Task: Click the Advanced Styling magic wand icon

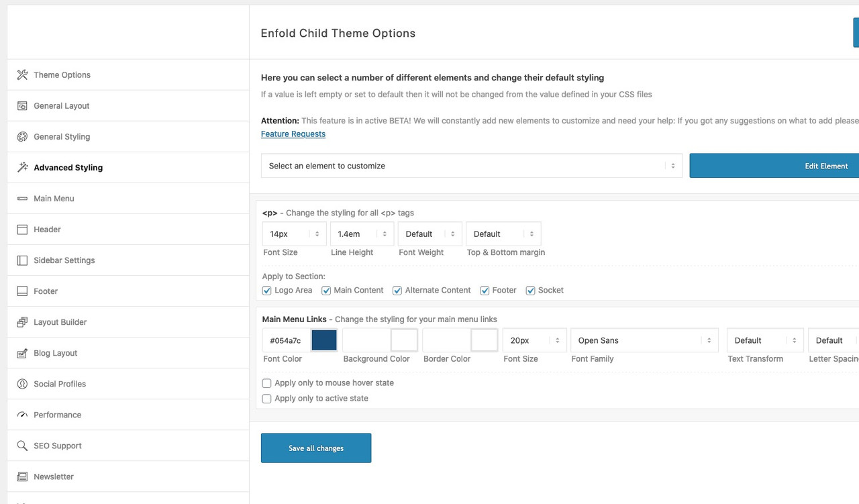Action: pyautogui.click(x=22, y=167)
